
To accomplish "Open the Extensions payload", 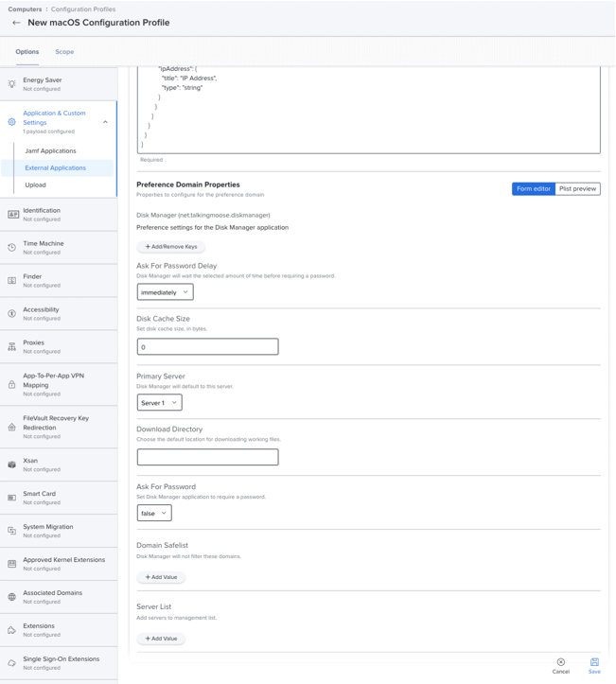I will coord(59,630).
